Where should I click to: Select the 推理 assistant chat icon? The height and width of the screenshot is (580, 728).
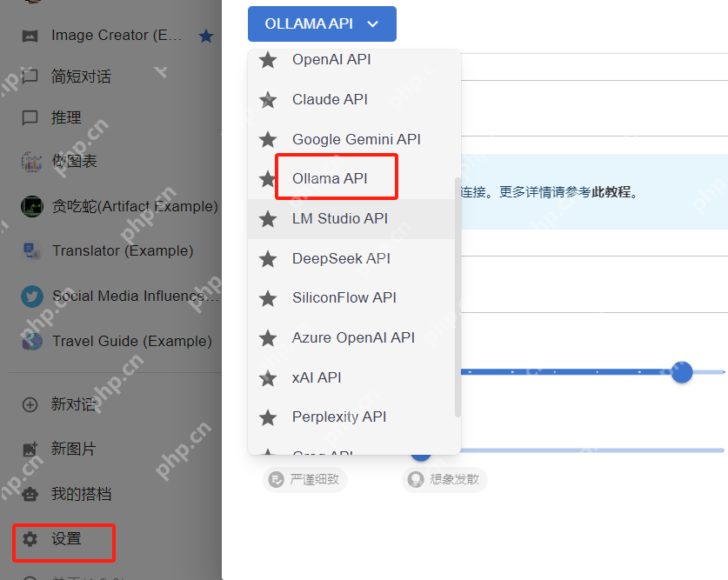point(29,117)
